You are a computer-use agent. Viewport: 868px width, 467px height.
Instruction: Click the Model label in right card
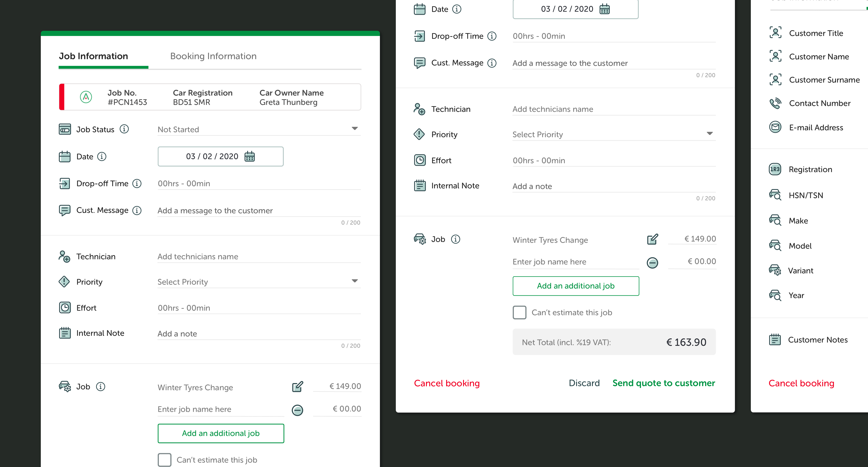[800, 246]
